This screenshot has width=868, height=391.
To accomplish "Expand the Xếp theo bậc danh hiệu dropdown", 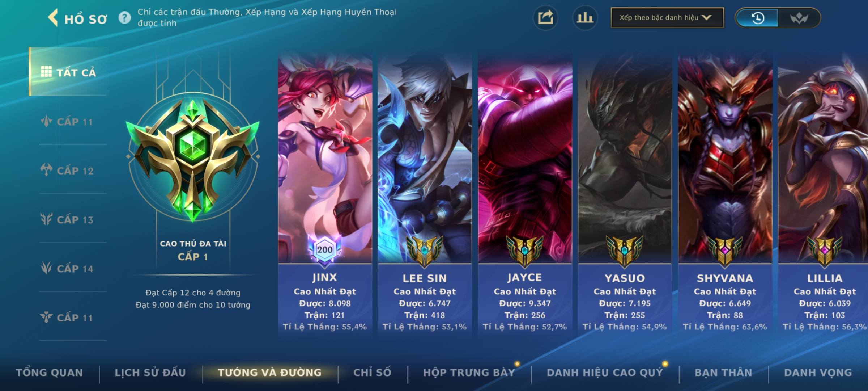I will tap(667, 18).
